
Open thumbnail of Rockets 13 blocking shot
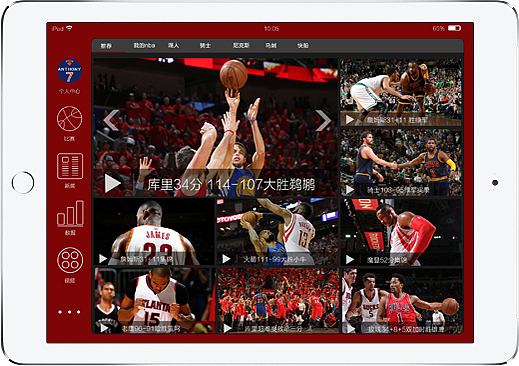(277, 232)
